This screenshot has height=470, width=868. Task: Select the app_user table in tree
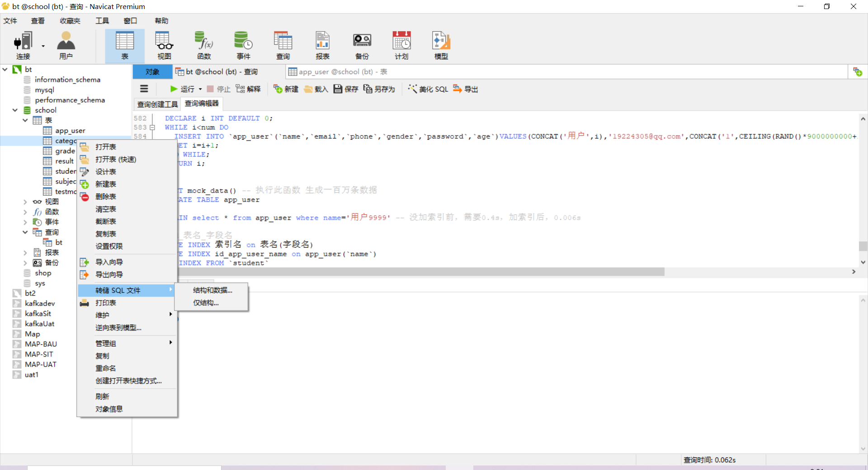(x=70, y=131)
